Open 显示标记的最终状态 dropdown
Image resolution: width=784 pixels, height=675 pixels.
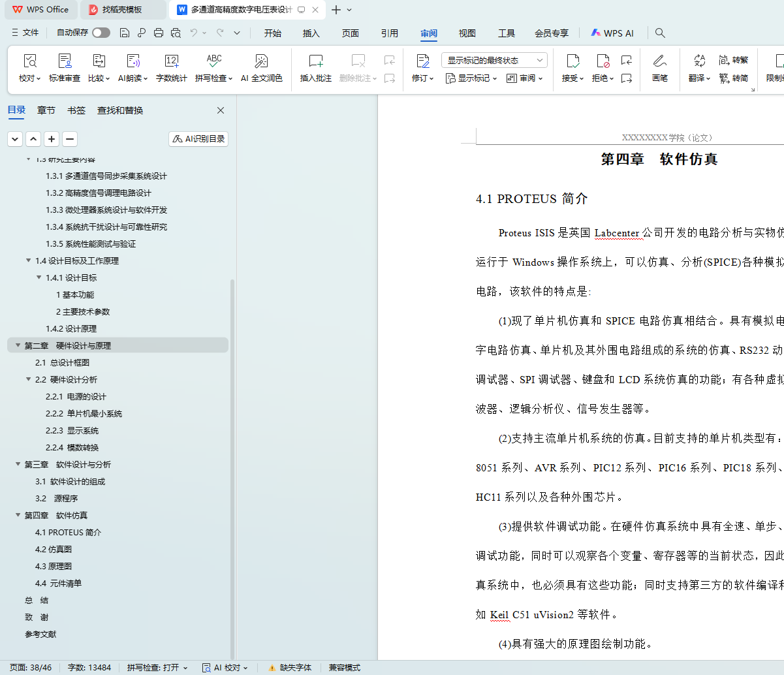point(494,60)
